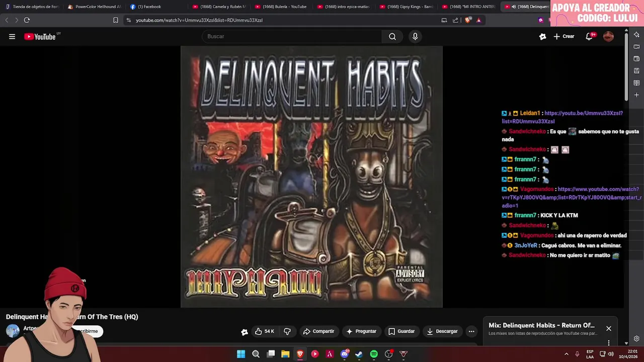Open Brave Shields lion icon
This screenshot has width=644, height=362.
(468, 20)
